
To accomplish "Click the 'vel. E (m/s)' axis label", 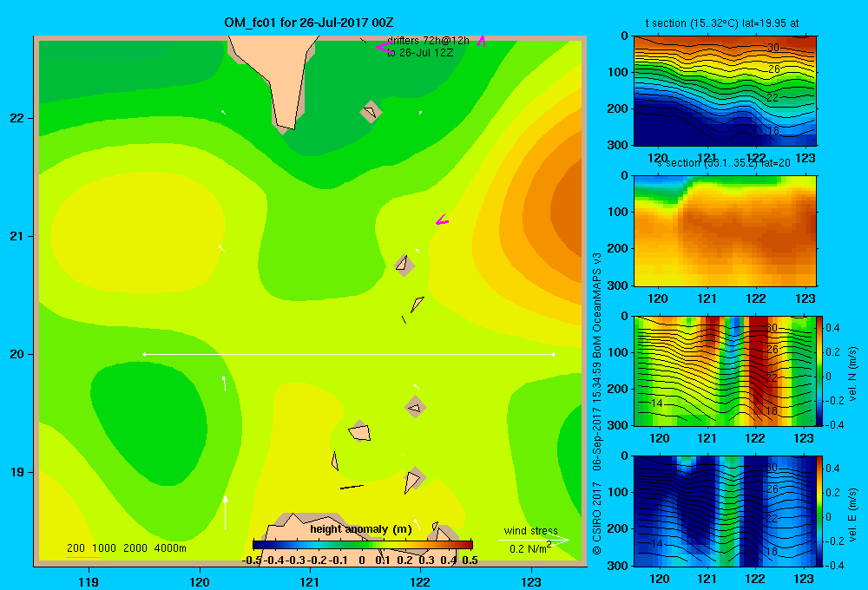I will (x=852, y=515).
